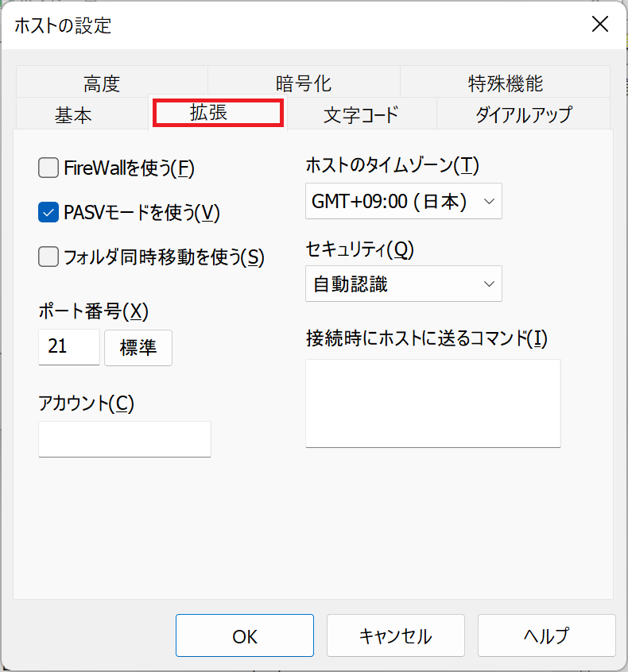Open the 暗号化 tab

click(x=304, y=83)
